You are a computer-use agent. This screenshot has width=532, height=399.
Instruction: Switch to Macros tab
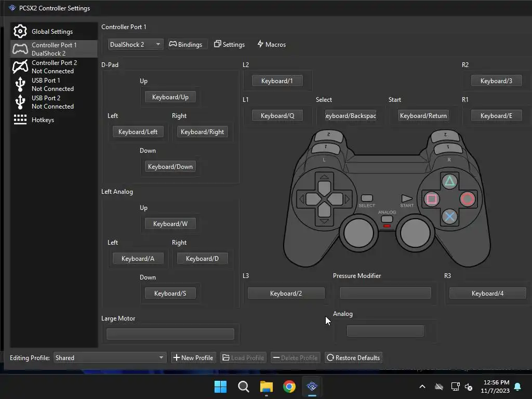point(271,45)
